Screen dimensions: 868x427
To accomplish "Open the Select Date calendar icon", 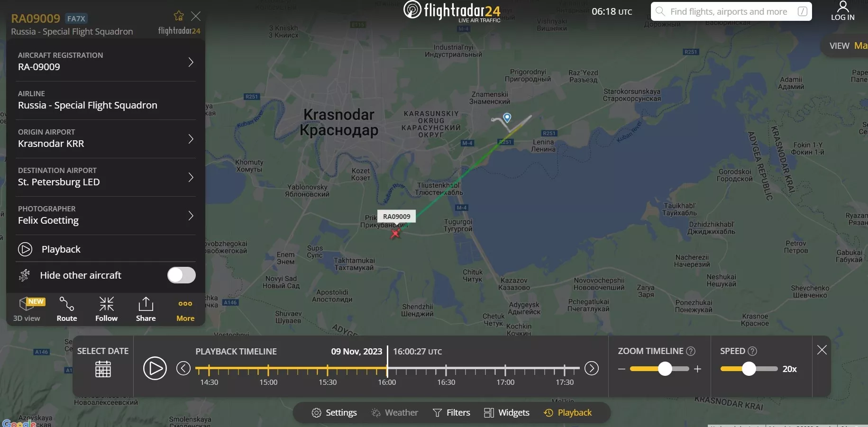I will pyautogui.click(x=103, y=369).
